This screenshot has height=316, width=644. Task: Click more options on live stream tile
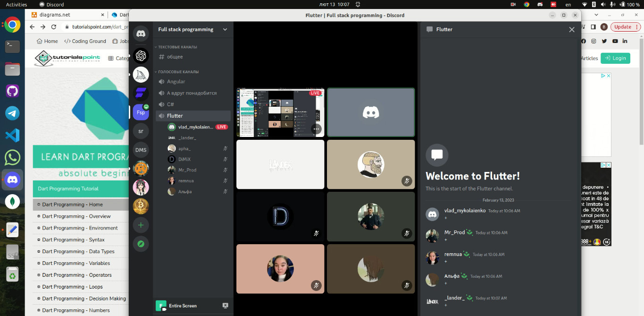[317, 128]
